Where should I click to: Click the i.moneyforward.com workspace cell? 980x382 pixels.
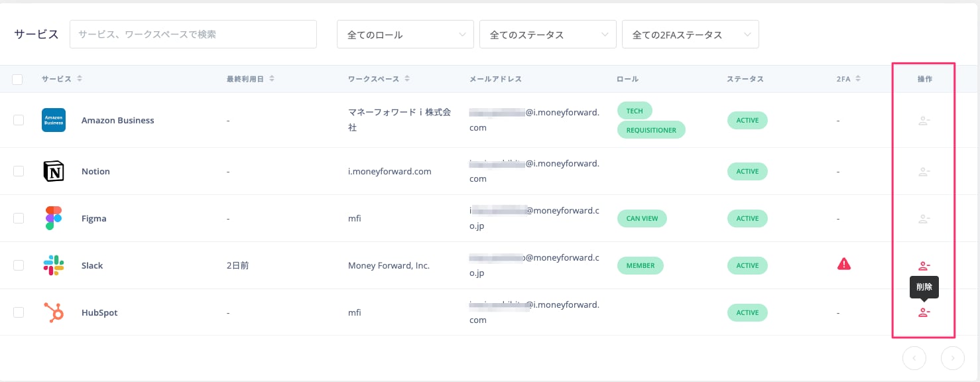(389, 172)
